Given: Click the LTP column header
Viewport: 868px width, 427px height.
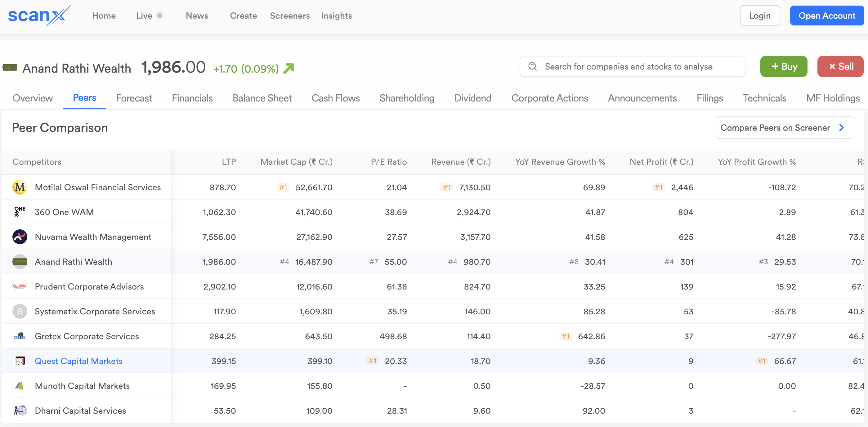Looking at the screenshot, I should point(229,162).
